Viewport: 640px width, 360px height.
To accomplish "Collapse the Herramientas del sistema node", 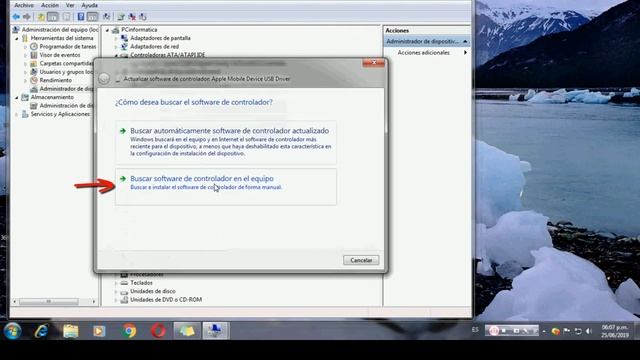I will tap(17, 38).
